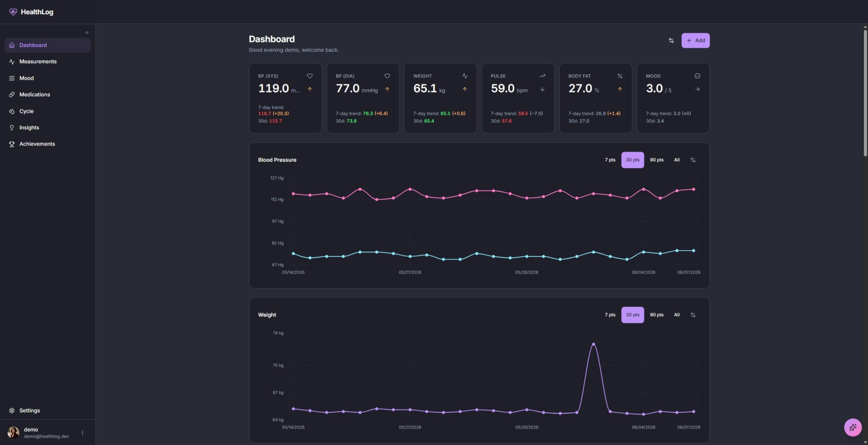The height and width of the screenshot is (445, 868).
Task: Click the 119.0 systolic value
Action: [x=274, y=88]
